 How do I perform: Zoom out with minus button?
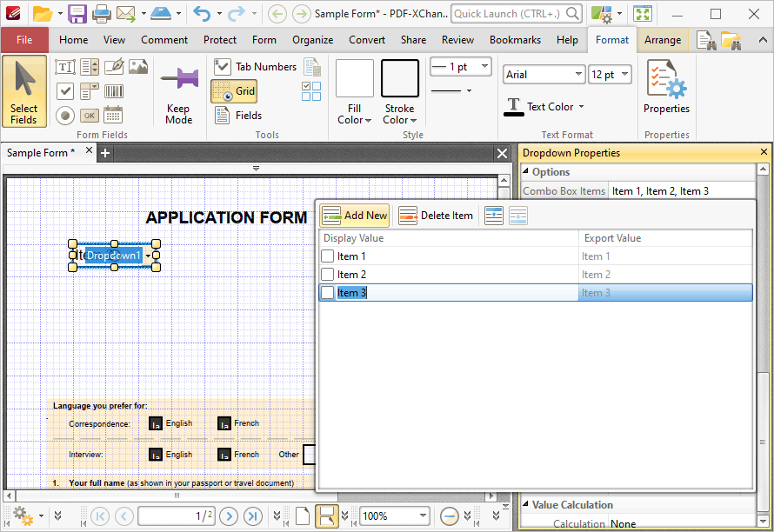tap(449, 516)
